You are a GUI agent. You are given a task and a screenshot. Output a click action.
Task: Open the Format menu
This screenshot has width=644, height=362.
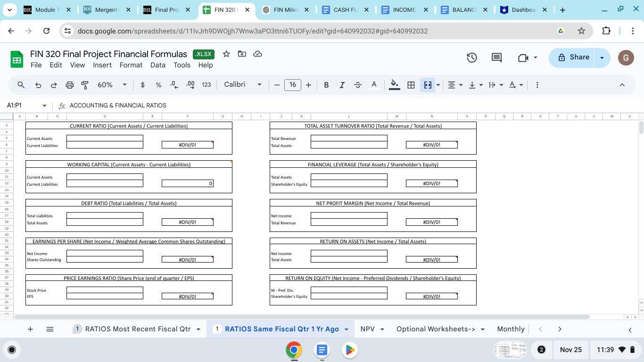[131, 65]
